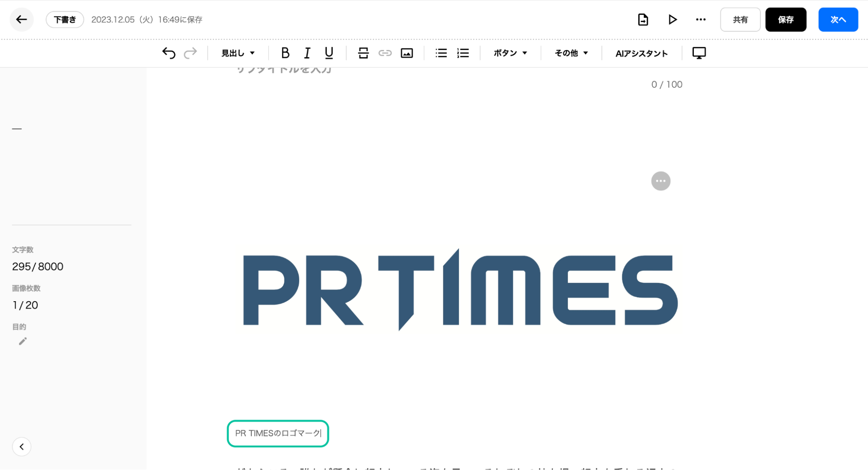Open the その他 other dropdown
Viewport: 868px width, 470px height.
571,53
